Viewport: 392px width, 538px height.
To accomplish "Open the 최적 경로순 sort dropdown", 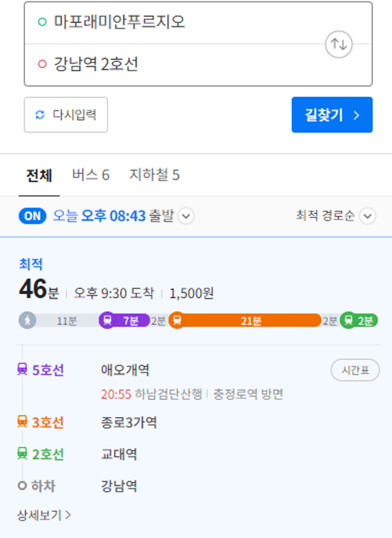I will click(x=336, y=216).
